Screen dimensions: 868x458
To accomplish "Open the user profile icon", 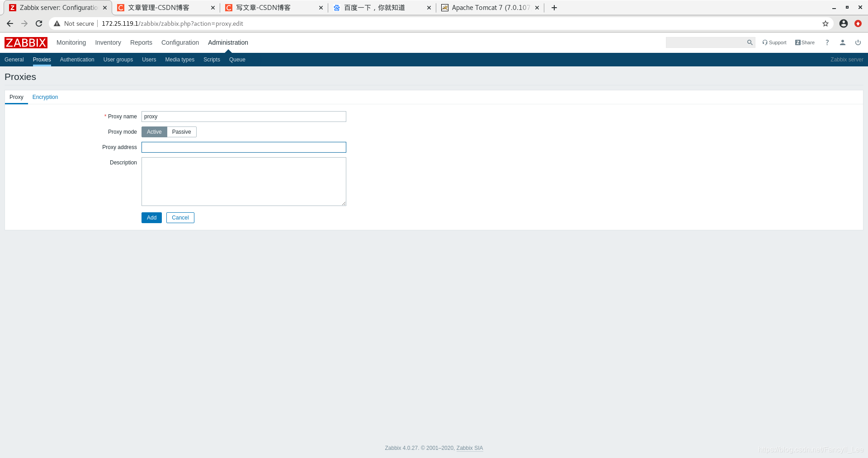I will (842, 42).
